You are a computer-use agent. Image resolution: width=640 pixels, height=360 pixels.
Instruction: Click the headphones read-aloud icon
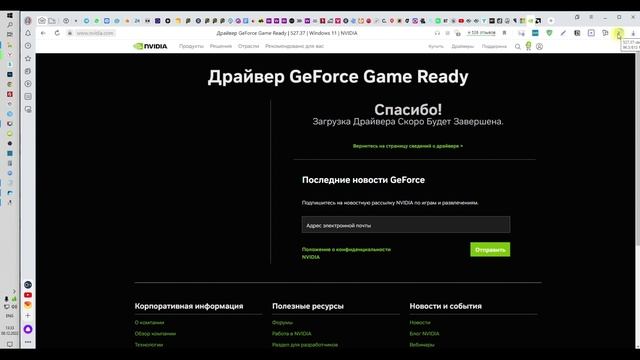click(x=437, y=33)
